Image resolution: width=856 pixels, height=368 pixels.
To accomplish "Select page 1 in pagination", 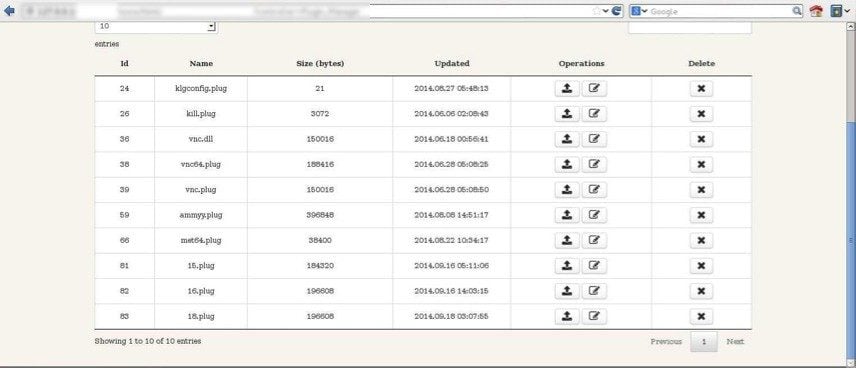I will point(704,342).
